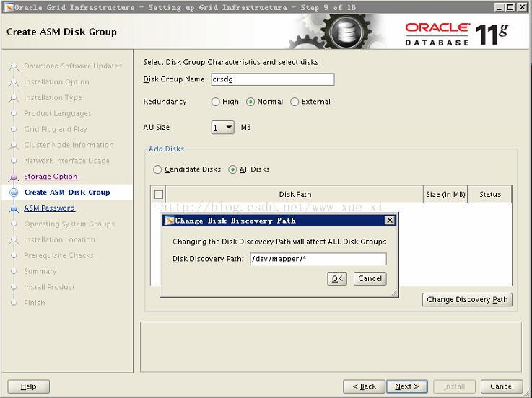Screen dimensions: 532x398
Task: Click the disabled Install button
Action: pyautogui.click(x=454, y=386)
